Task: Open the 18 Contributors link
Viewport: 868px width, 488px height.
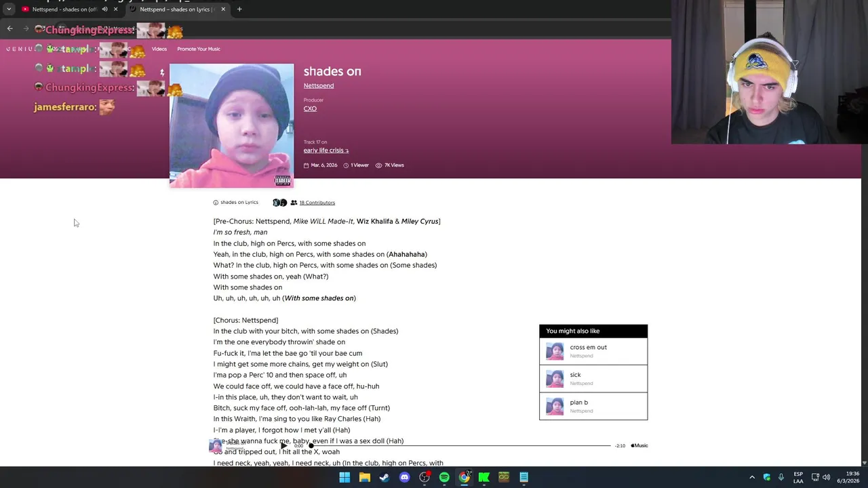Action: click(317, 203)
